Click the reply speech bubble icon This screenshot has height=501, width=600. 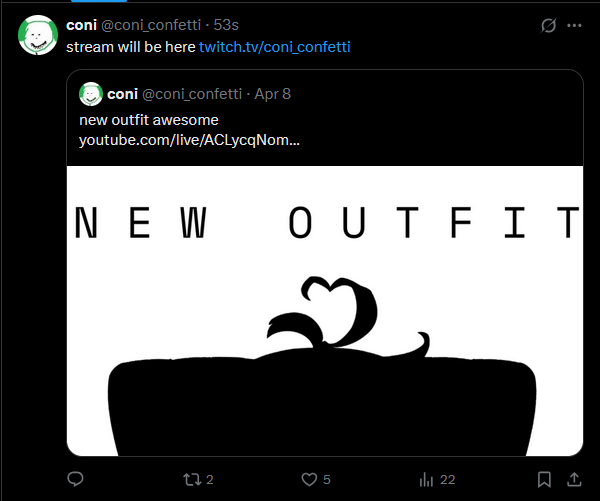pos(75,480)
